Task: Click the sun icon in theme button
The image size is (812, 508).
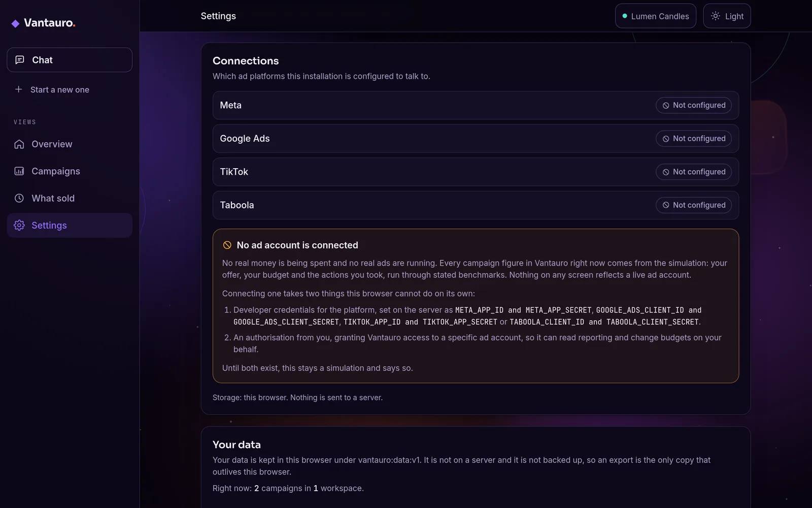Action: [716, 16]
